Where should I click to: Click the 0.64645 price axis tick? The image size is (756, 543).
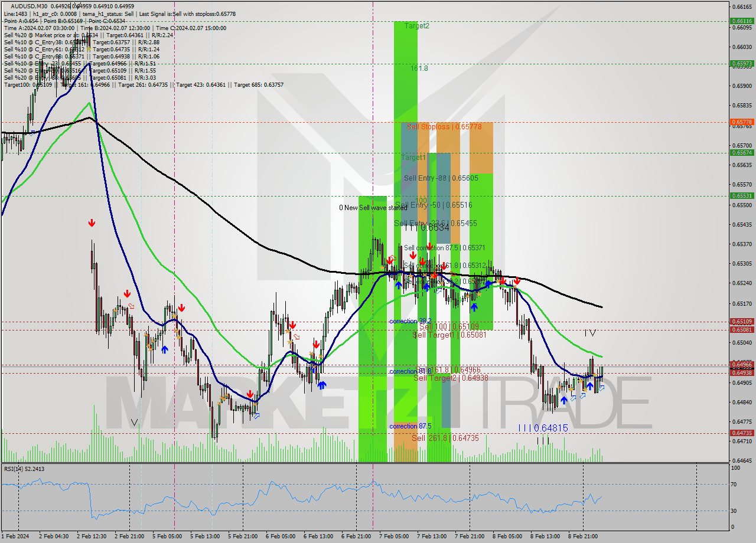[x=742, y=460]
